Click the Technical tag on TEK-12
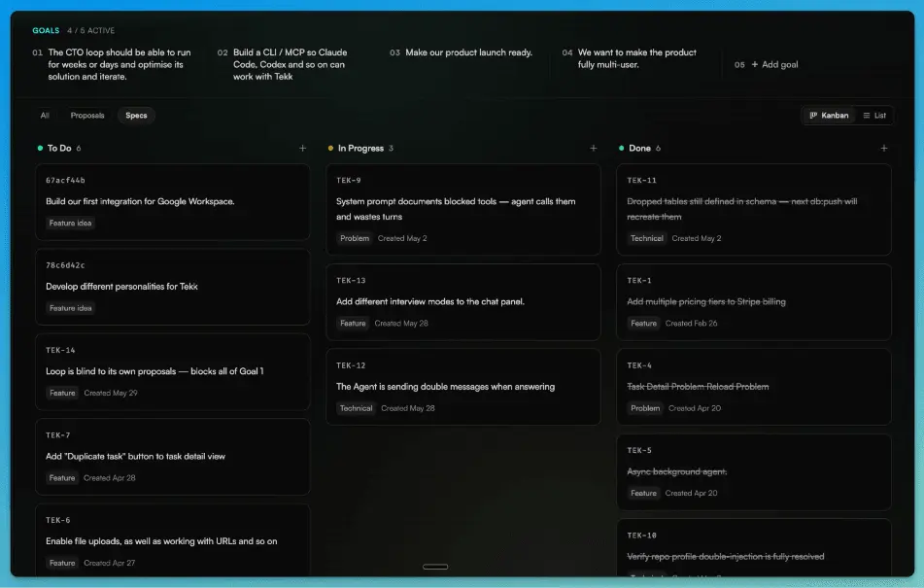 click(356, 408)
